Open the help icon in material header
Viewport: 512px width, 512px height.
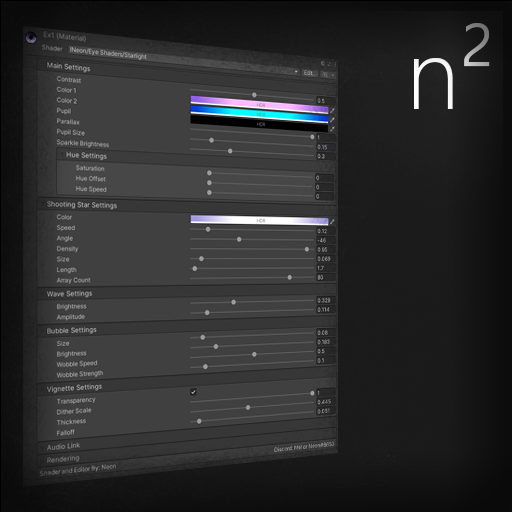click(x=323, y=63)
